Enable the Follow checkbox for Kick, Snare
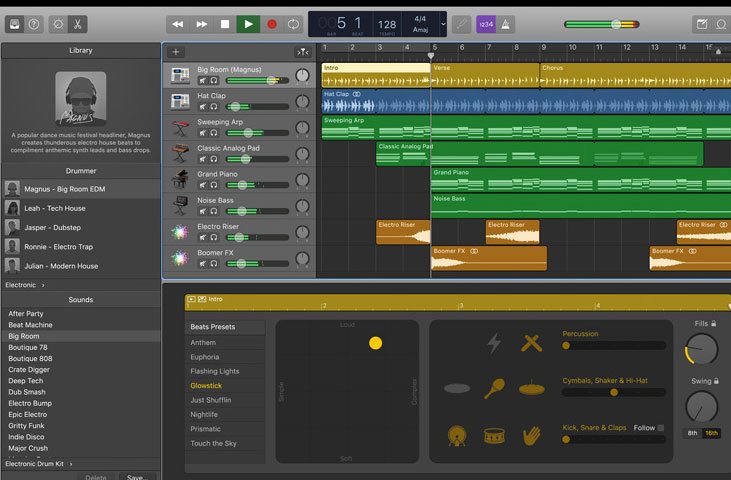The width and height of the screenshot is (731, 480). [x=660, y=428]
